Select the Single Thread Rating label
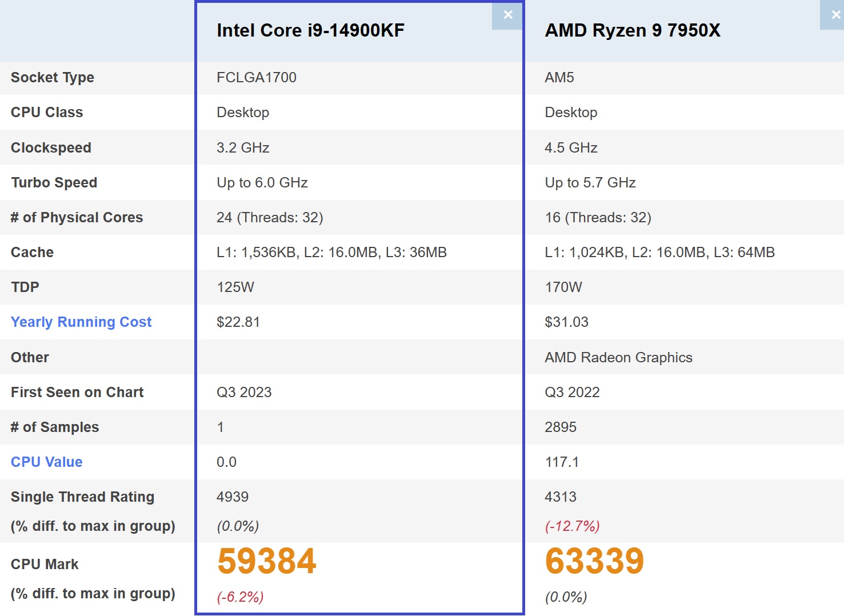The image size is (844, 616). point(83,497)
